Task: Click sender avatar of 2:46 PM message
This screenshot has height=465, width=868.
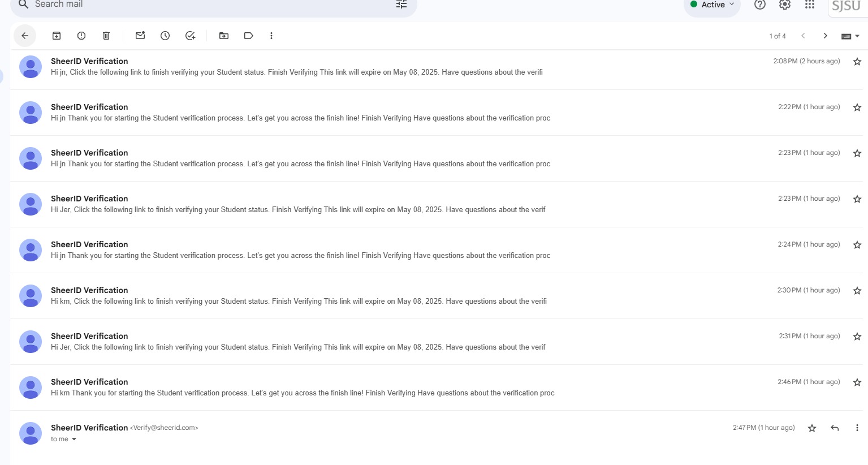Action: pos(31,387)
